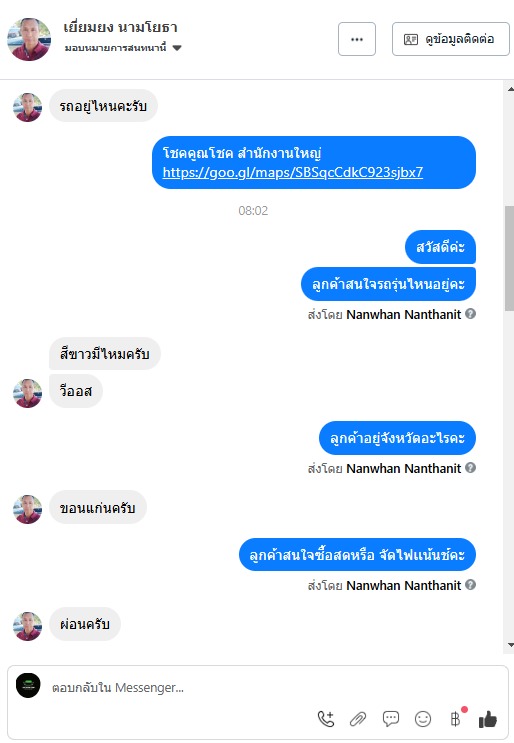Attach a file using the paperclip icon
Image resolution: width=514 pixels, height=743 pixels.
click(x=358, y=719)
